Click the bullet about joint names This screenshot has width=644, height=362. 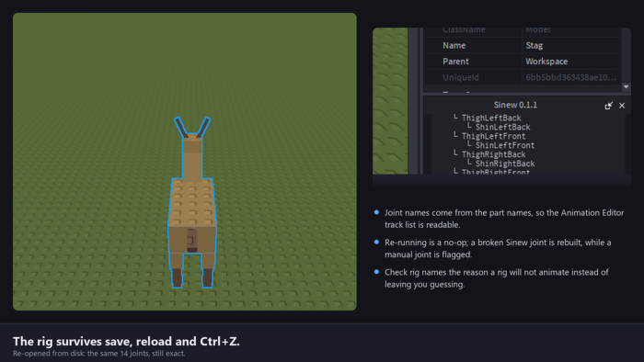(x=504, y=219)
